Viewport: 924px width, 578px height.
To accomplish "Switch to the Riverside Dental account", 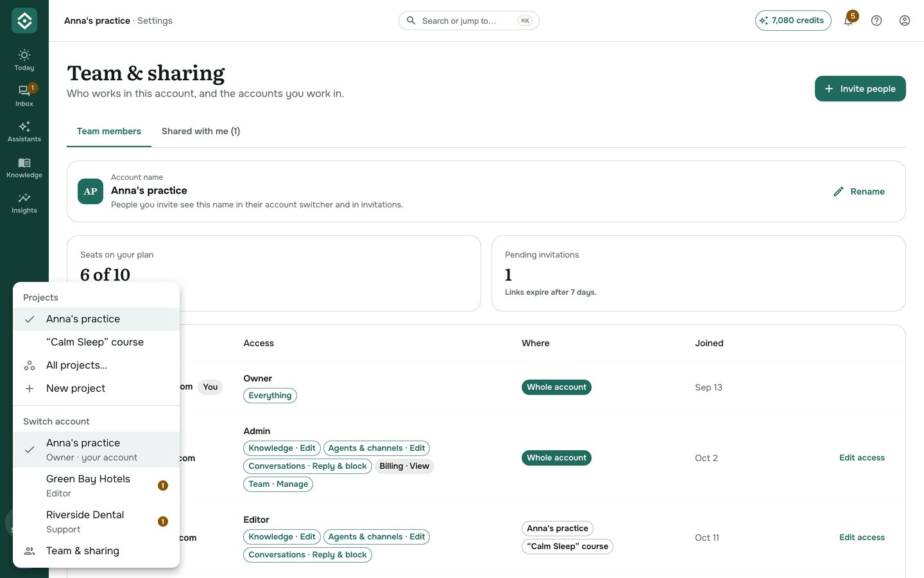I will click(x=96, y=521).
